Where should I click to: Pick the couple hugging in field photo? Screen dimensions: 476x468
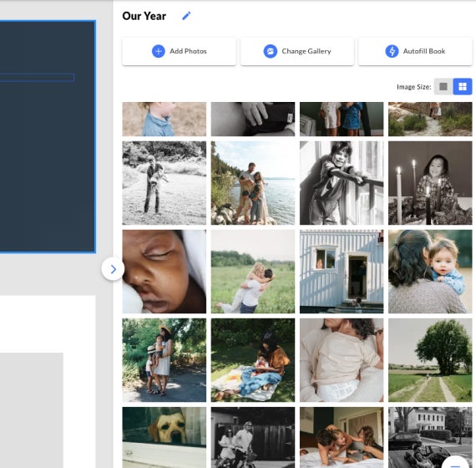253,272
